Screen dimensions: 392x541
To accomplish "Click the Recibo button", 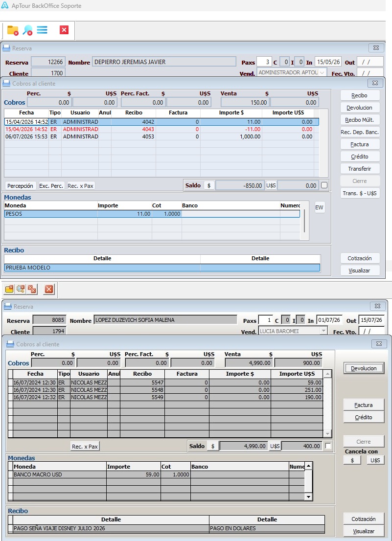I will tap(360, 95).
